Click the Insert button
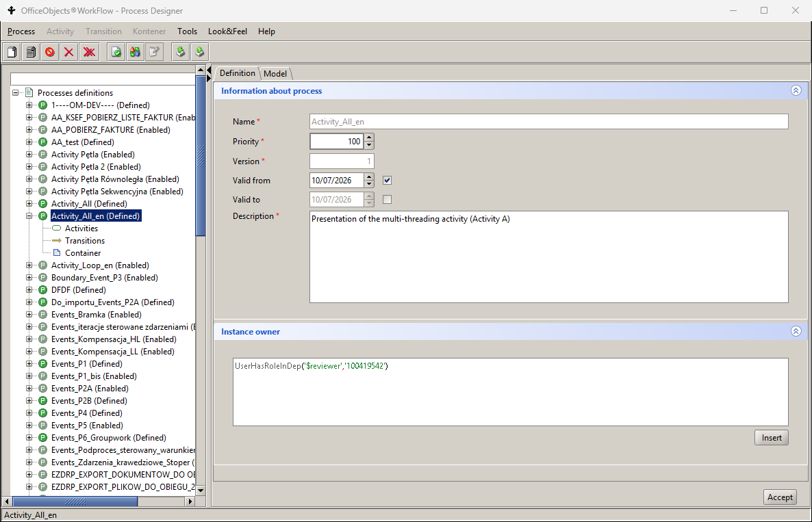812x522 pixels. tap(772, 438)
